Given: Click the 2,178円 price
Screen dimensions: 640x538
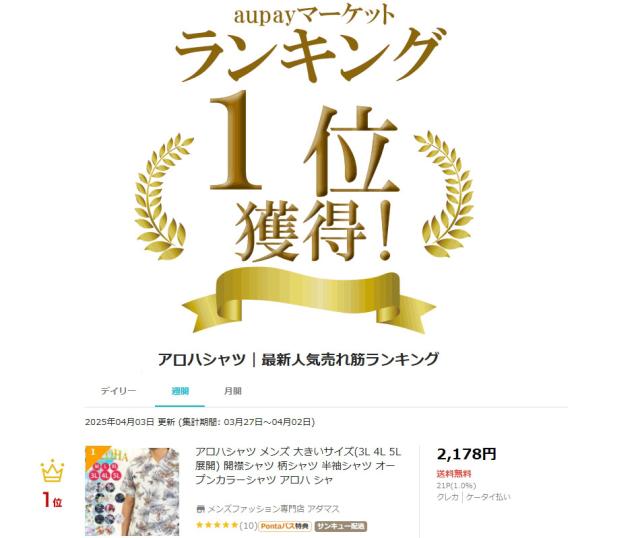Looking at the screenshot, I should pos(467,454).
